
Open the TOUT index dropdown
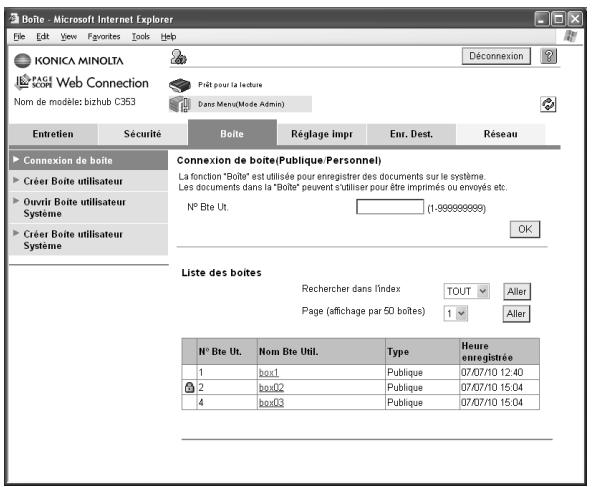click(466, 291)
